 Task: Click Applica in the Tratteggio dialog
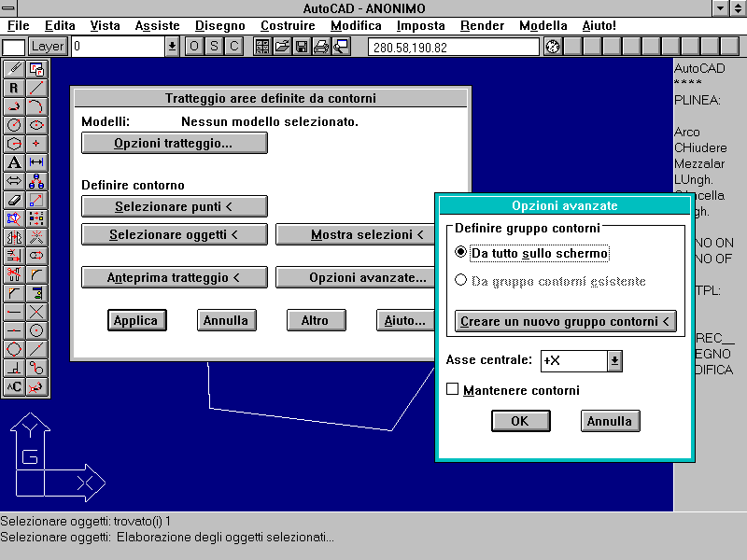pyautogui.click(x=136, y=320)
